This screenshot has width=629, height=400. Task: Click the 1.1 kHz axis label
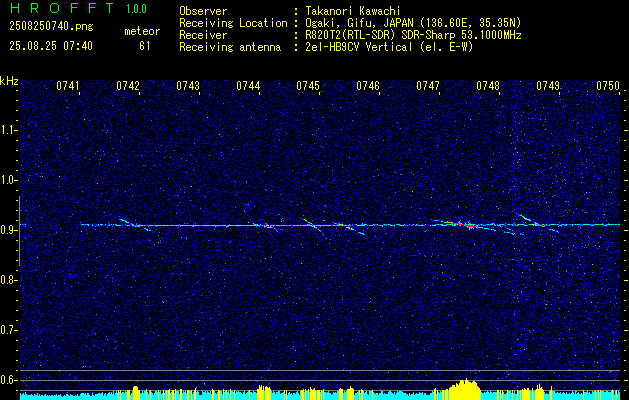click(8, 130)
